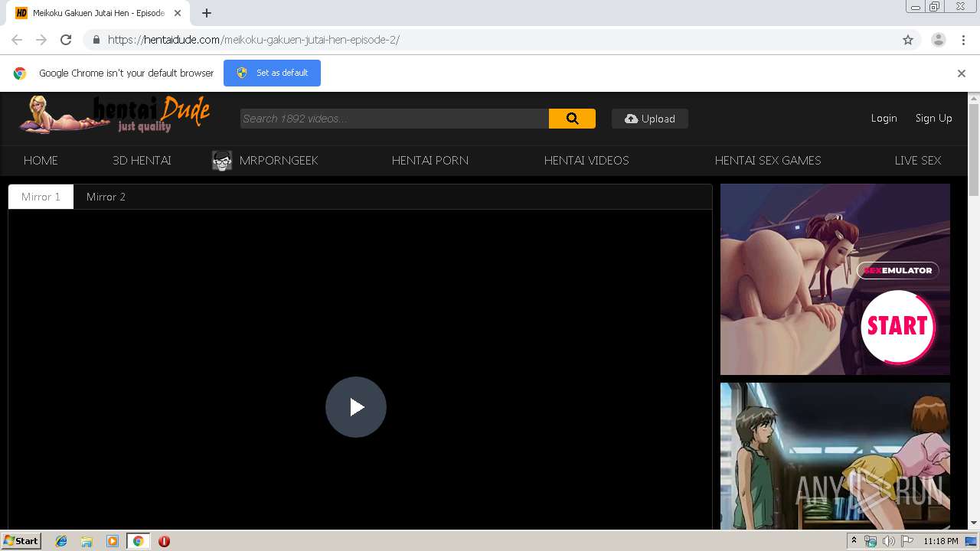
Task: View site security lock info
Action: tap(96, 40)
